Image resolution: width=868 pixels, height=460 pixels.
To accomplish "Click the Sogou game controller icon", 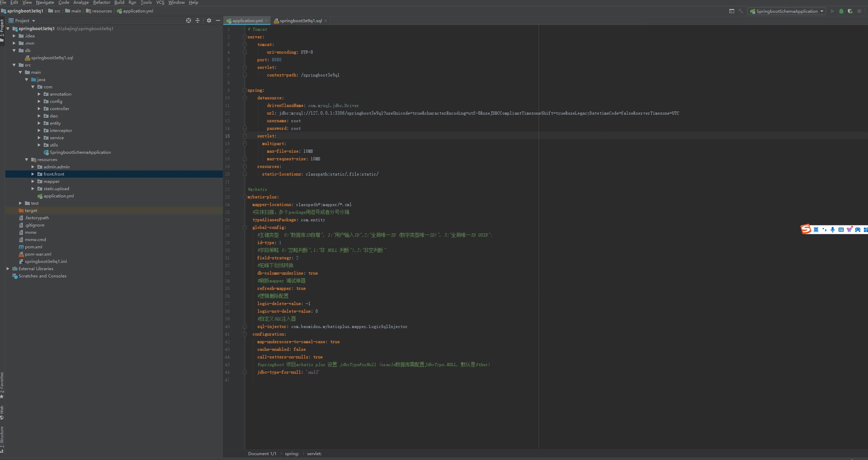I will 858,230.
